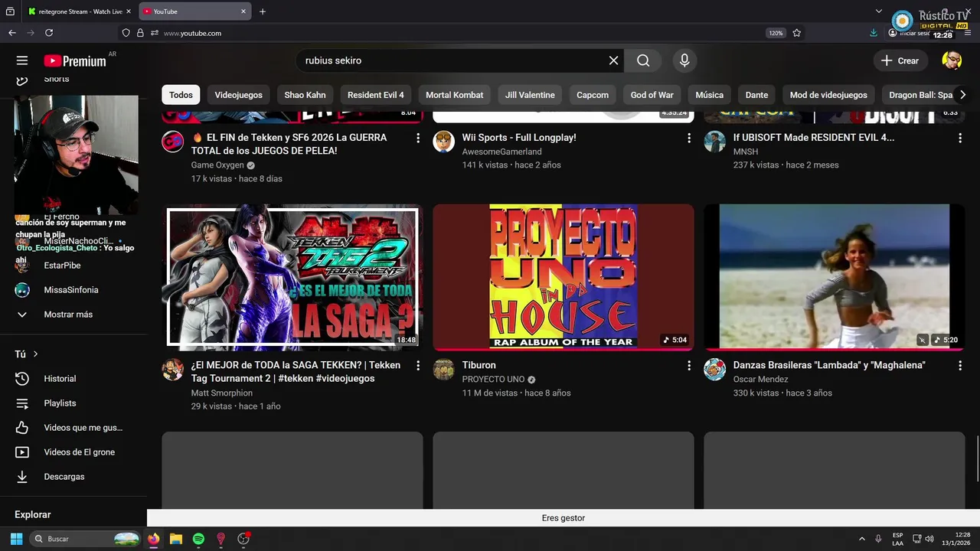Select the Mod de videojuegos filter chip
The image size is (980, 551).
tap(828, 95)
